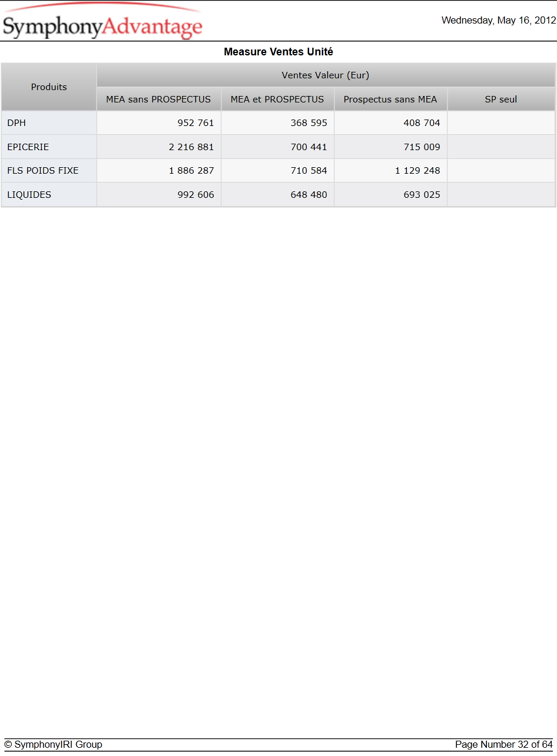Select the MEA et PROSPECTUS column header
This screenshot has height=756, width=557.
[277, 100]
